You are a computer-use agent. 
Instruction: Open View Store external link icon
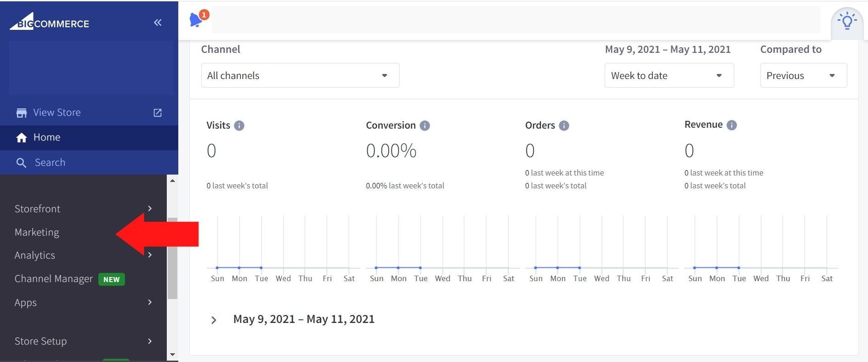(158, 113)
